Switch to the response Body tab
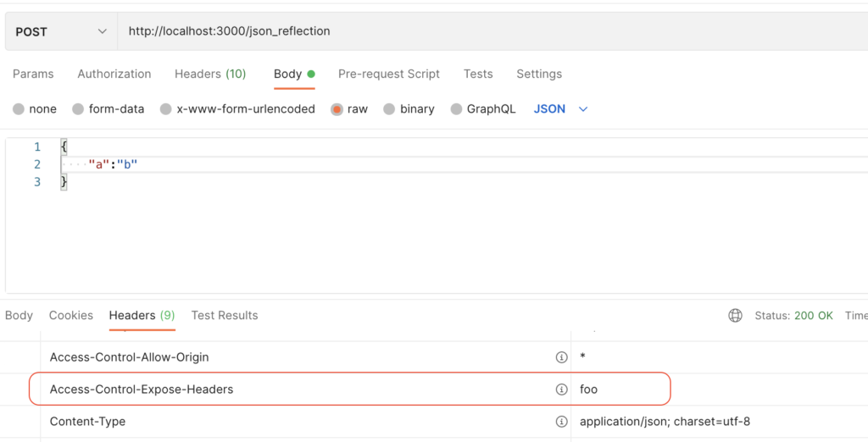The width and height of the screenshot is (868, 442). tap(19, 315)
